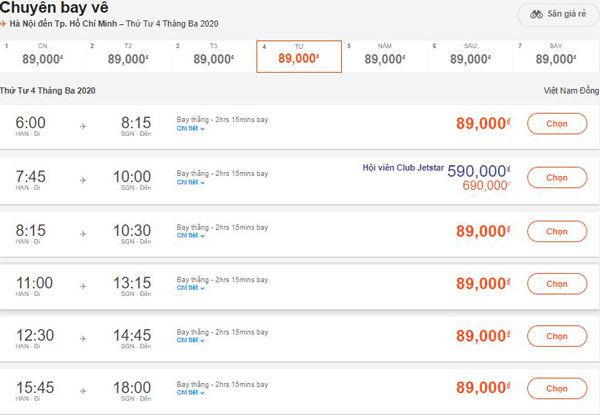Select the 590,000 Club Jetstar member price

(x=479, y=171)
